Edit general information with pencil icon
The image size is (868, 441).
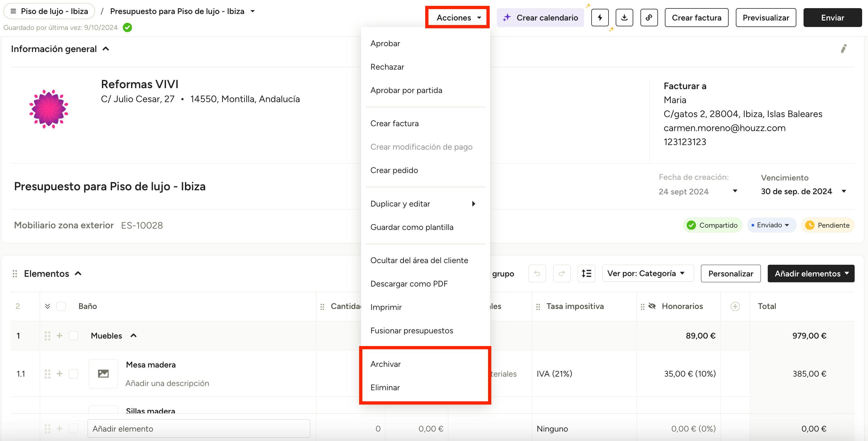tap(843, 49)
